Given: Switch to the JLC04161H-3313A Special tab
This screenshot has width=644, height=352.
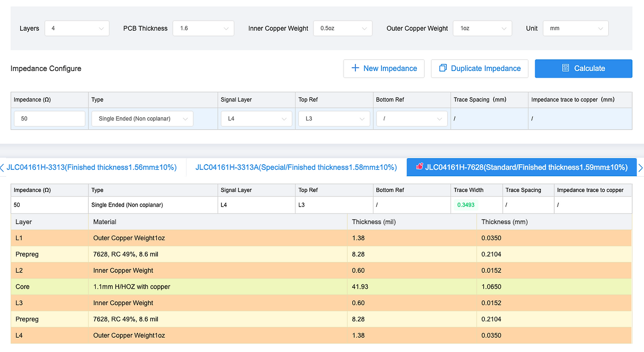Looking at the screenshot, I should point(296,167).
